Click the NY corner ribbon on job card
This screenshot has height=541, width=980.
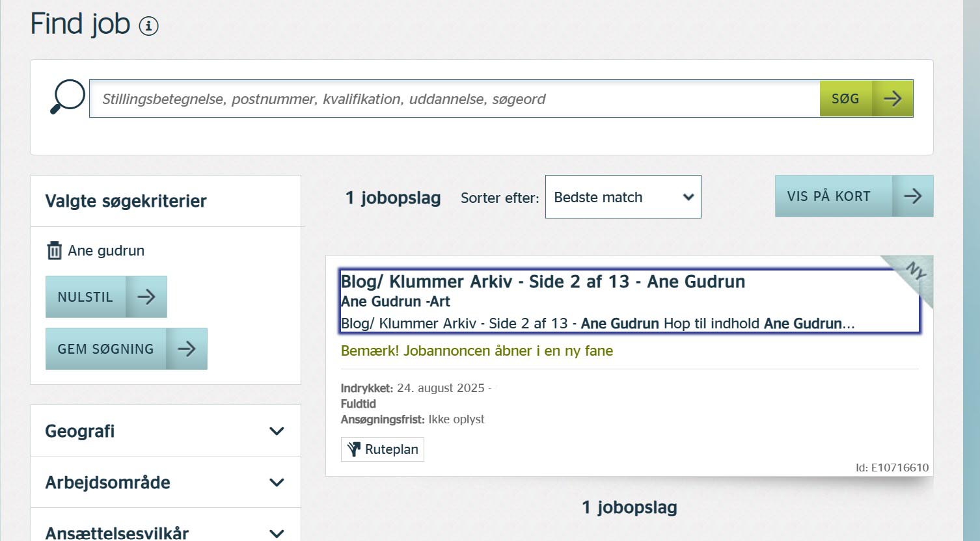click(916, 271)
